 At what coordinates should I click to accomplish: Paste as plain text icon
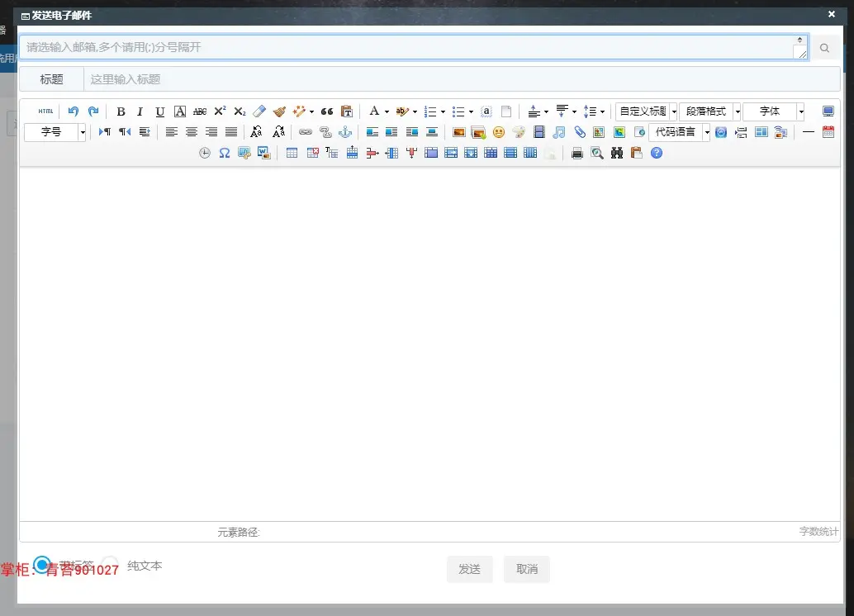[x=347, y=111]
